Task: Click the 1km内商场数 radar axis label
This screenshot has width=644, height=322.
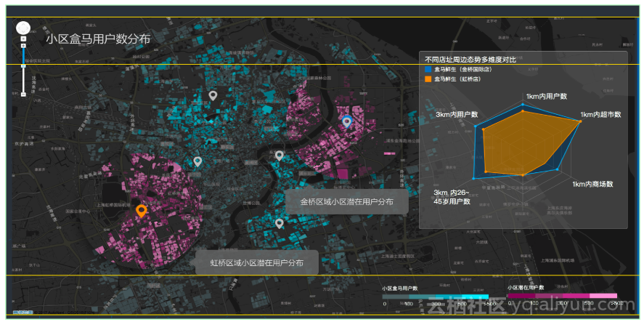Action: click(592, 183)
